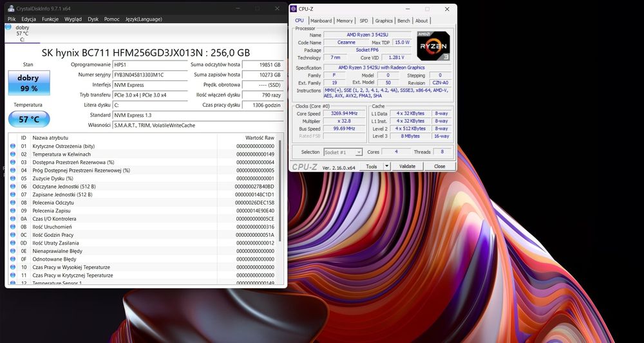This screenshot has width=644, height=343.
Task: Click the firmware field showing HPS1
Action: [150, 65]
